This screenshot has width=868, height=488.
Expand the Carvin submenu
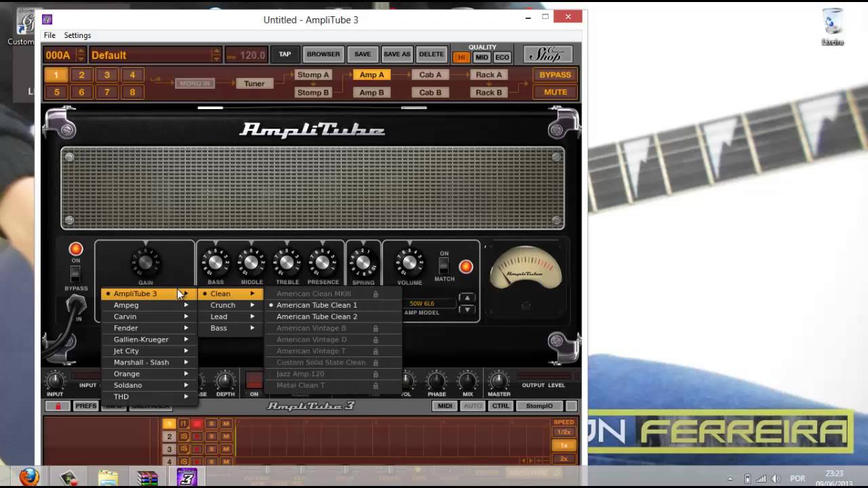click(149, 317)
